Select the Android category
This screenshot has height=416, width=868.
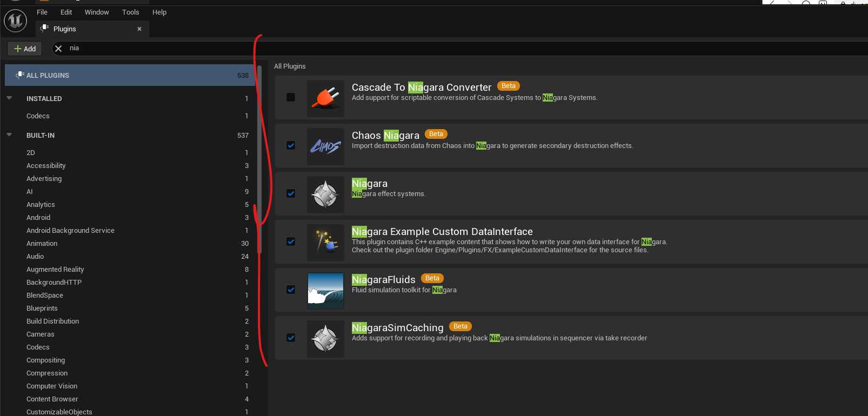[x=130, y=217]
